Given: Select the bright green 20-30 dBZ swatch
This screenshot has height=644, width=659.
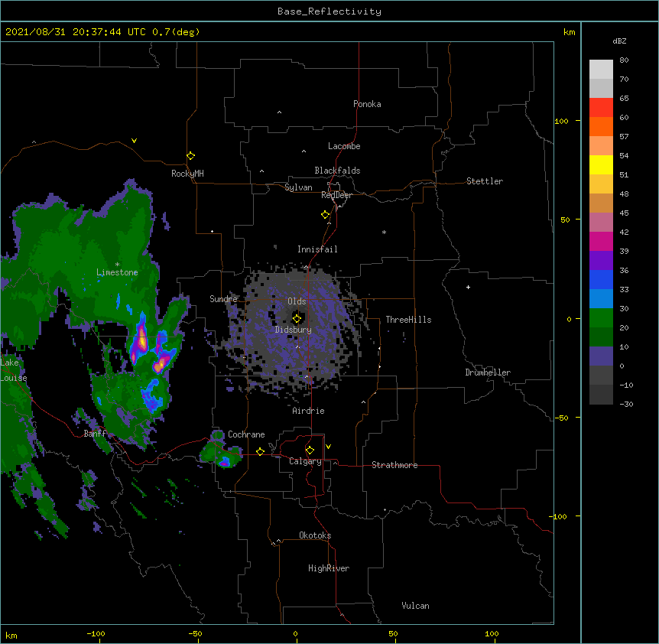Looking at the screenshot, I should [x=601, y=318].
